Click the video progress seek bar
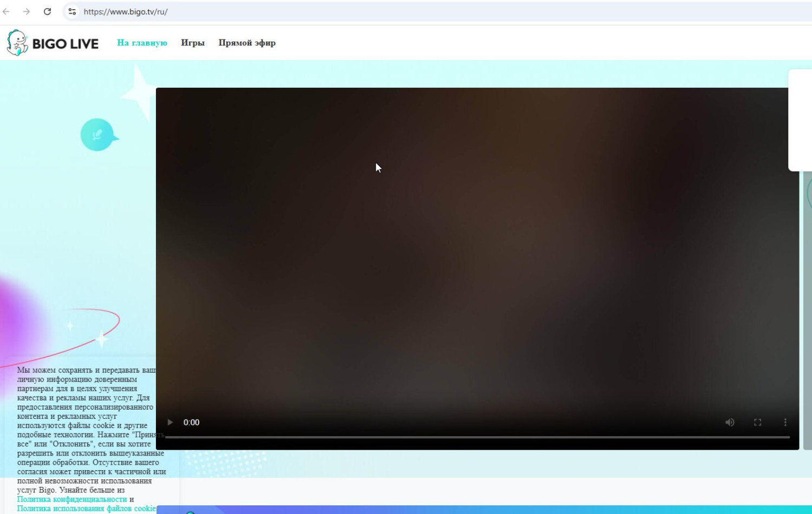This screenshot has height=514, width=812. 476,437
